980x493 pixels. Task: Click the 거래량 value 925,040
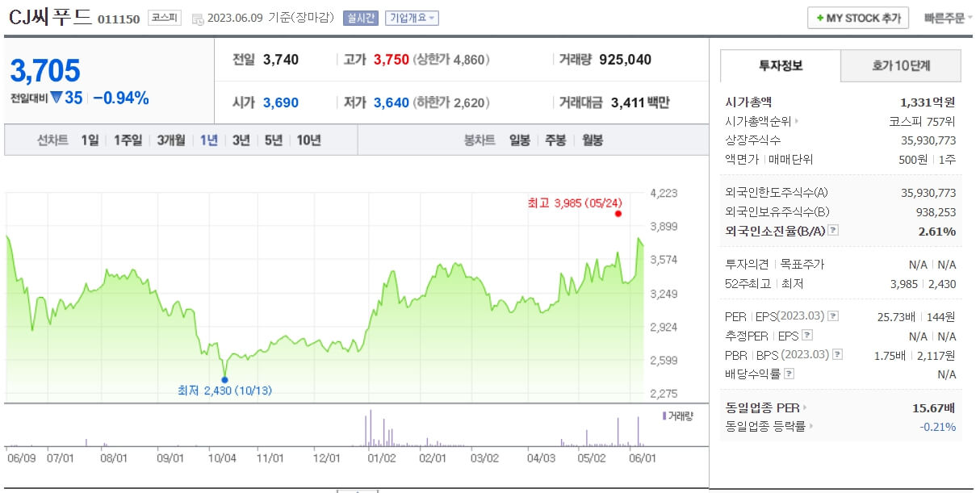point(626,60)
